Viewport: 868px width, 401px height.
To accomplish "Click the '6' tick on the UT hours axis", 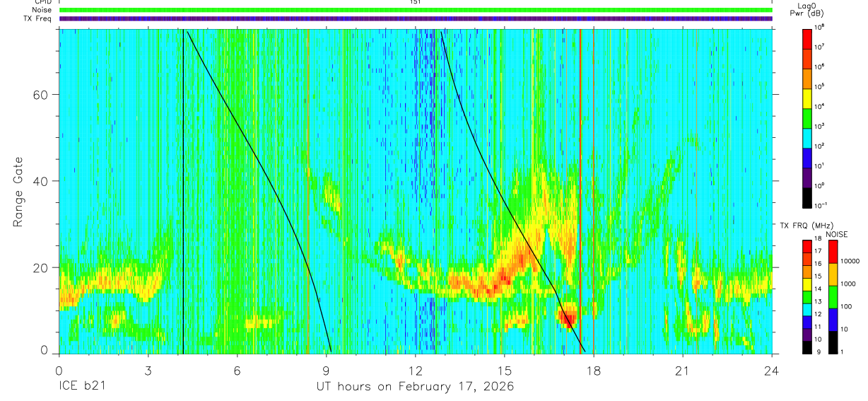I will (237, 371).
